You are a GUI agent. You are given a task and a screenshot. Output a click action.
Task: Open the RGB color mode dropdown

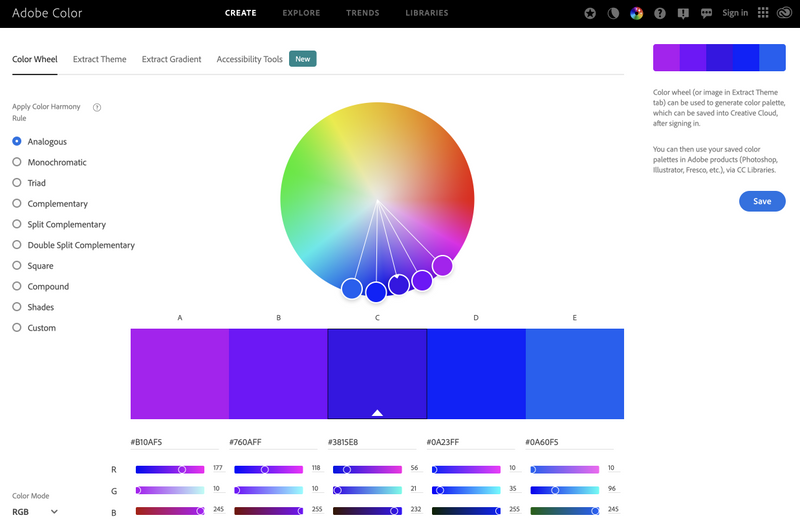pos(35,512)
